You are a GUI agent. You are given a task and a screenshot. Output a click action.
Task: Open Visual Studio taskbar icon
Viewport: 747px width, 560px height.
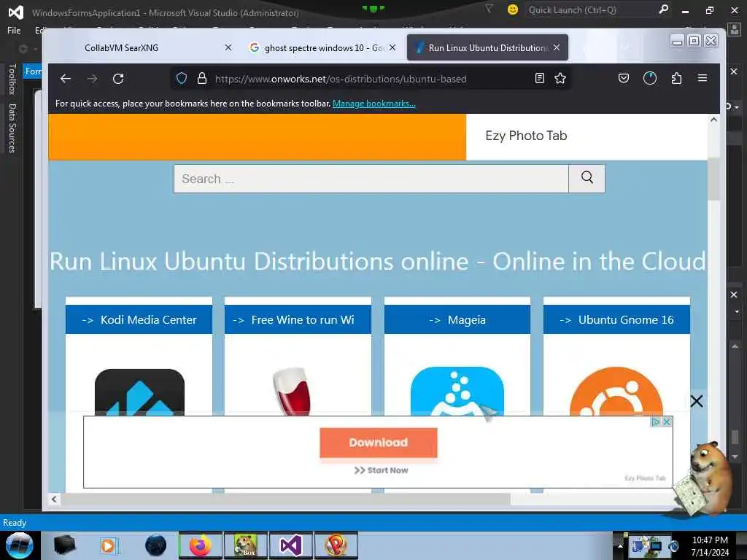tap(290, 545)
